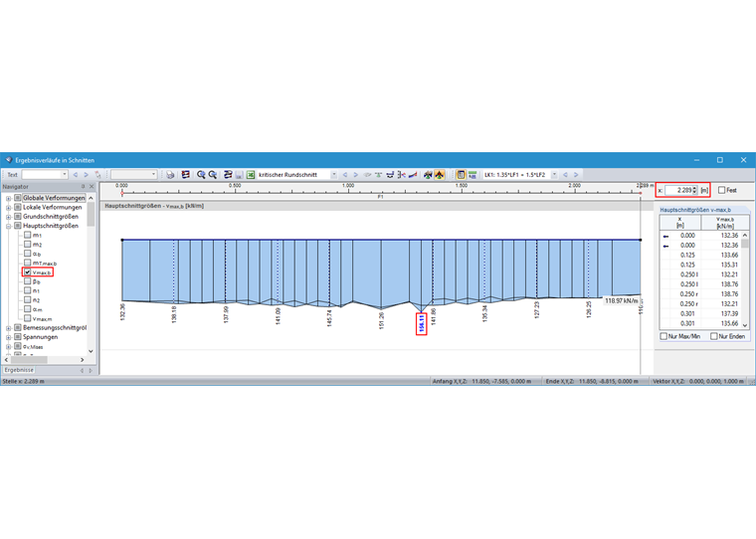
Task: Toggle the highlighted table panel icon
Action: [461, 174]
